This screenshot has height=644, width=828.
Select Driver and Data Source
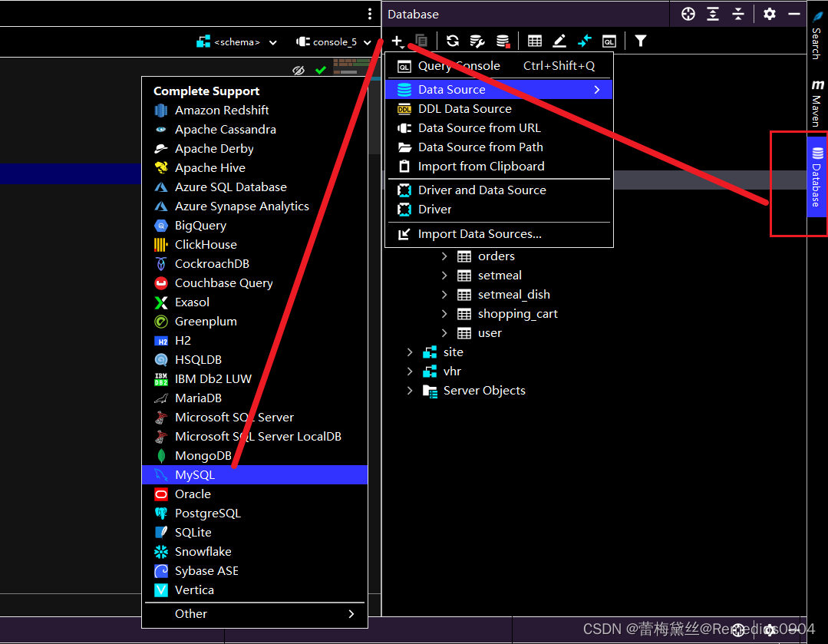point(499,190)
